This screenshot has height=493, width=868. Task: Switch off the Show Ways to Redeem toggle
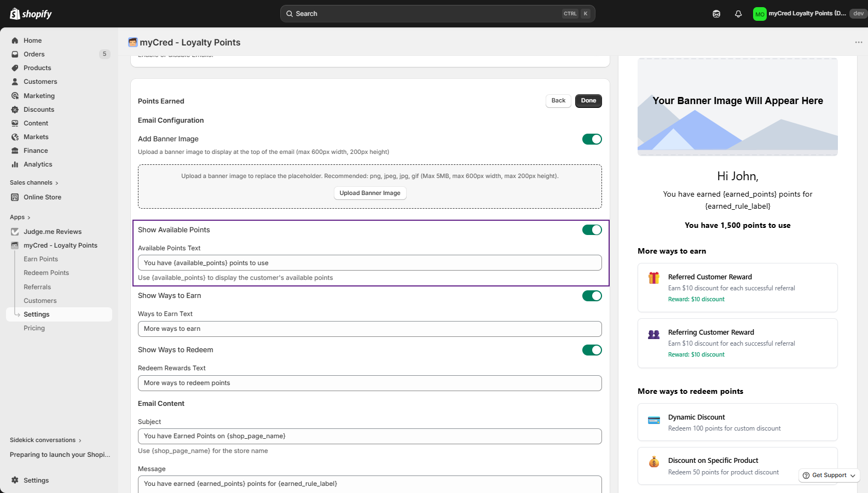pos(592,350)
